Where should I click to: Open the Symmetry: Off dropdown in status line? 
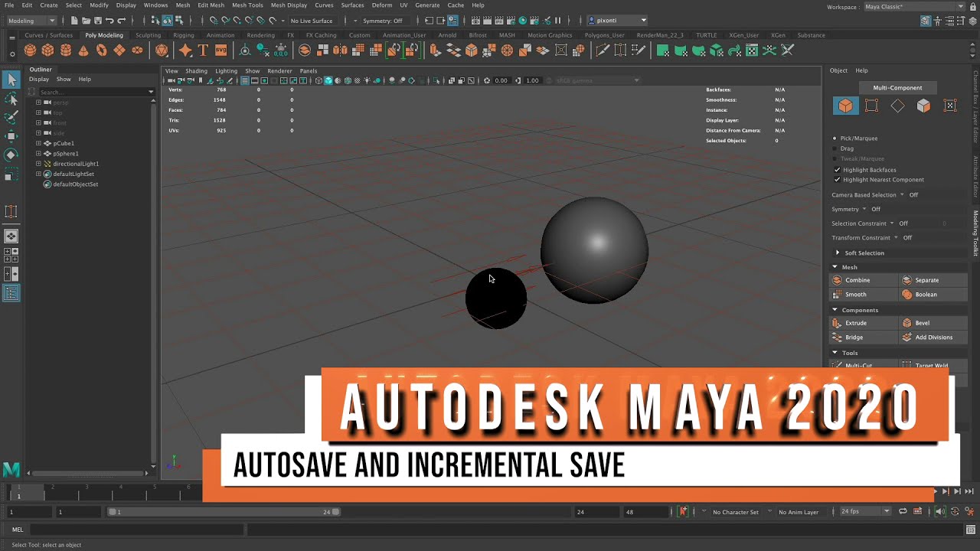tap(386, 21)
